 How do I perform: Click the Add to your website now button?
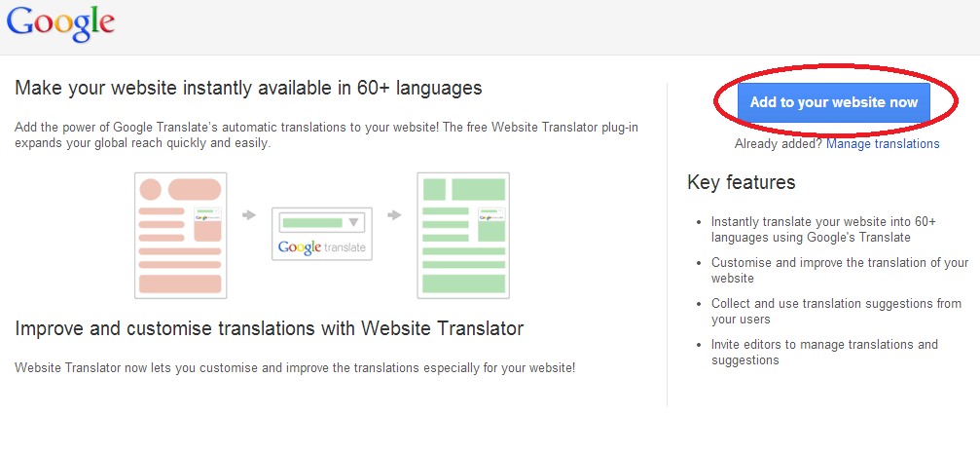pyautogui.click(x=834, y=102)
